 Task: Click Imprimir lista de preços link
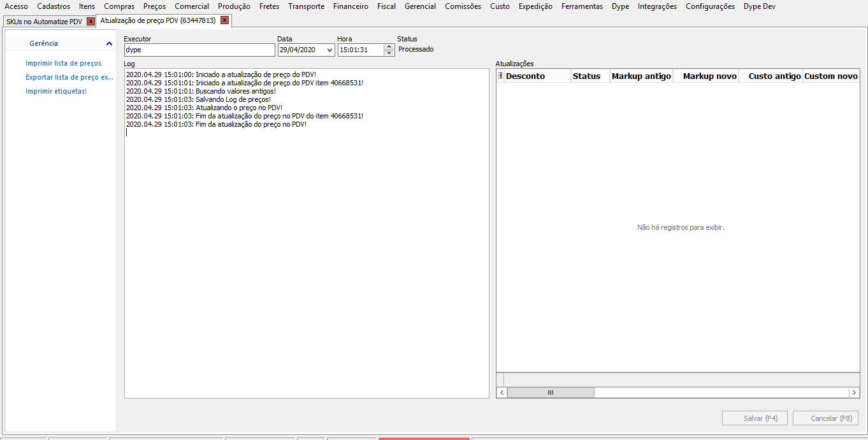pyautogui.click(x=63, y=63)
